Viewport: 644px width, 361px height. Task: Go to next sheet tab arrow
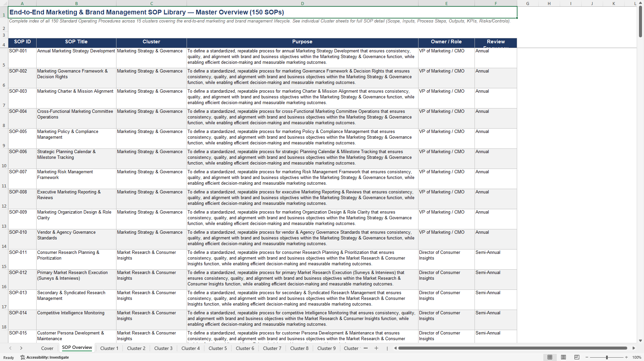(21, 348)
